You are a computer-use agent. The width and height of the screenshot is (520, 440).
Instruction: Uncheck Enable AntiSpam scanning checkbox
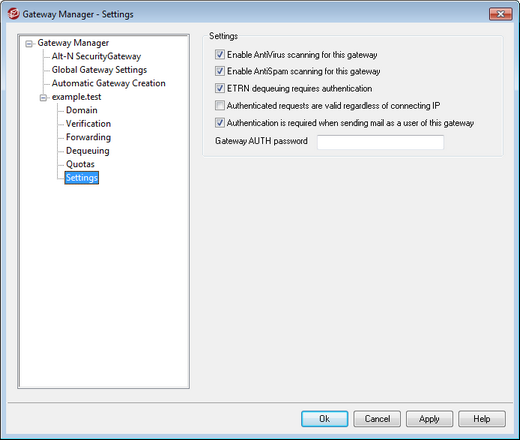pos(220,71)
